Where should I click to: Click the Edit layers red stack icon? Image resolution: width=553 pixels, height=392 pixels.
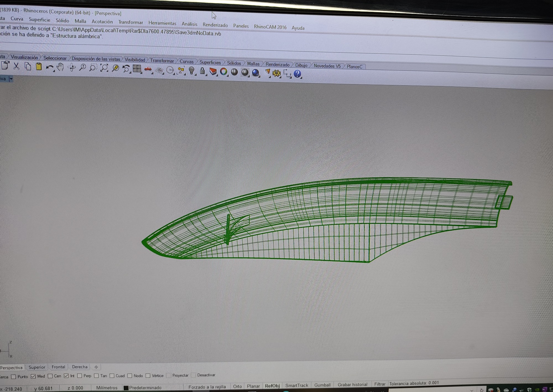click(x=213, y=72)
